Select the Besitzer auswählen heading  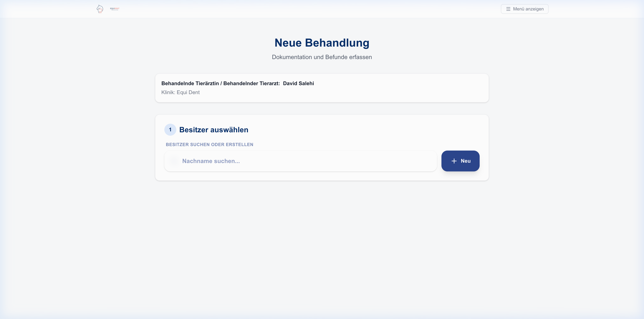214,130
